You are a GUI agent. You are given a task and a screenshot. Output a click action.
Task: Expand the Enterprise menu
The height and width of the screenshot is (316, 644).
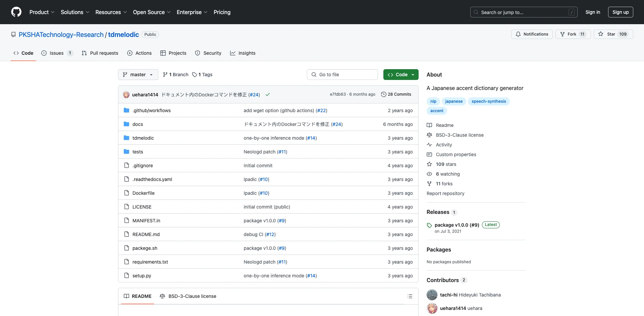click(192, 12)
